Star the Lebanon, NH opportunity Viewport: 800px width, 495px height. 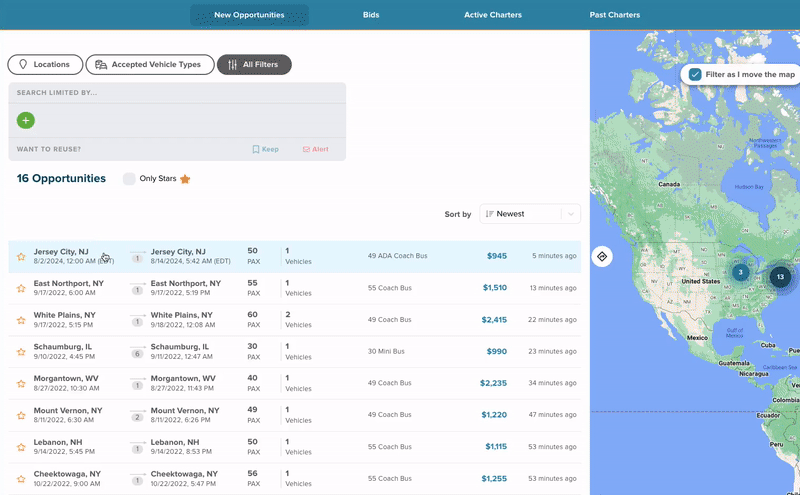click(x=21, y=448)
